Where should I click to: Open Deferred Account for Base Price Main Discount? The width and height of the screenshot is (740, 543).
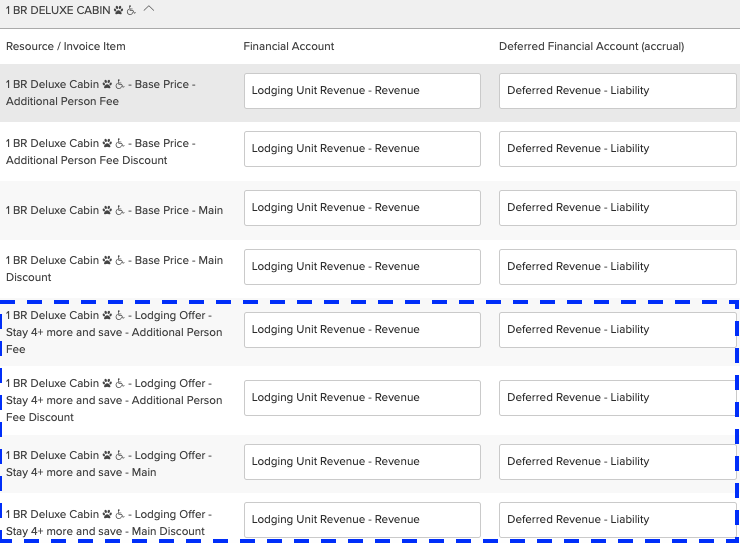click(x=617, y=267)
